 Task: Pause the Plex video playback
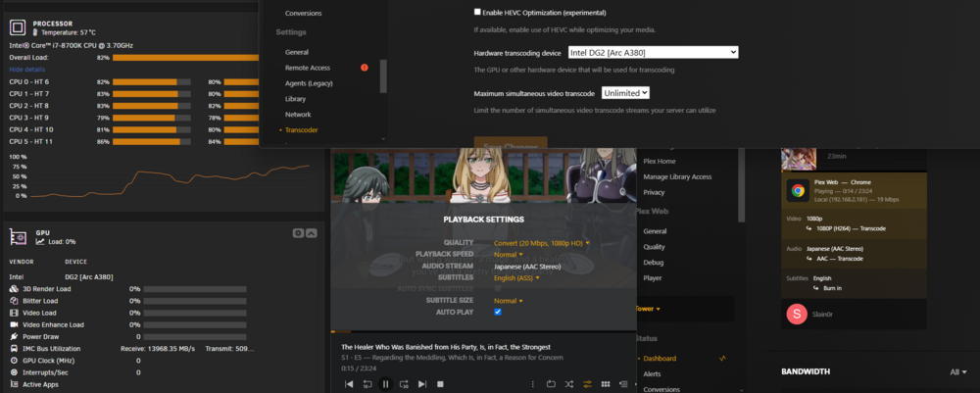tap(385, 384)
